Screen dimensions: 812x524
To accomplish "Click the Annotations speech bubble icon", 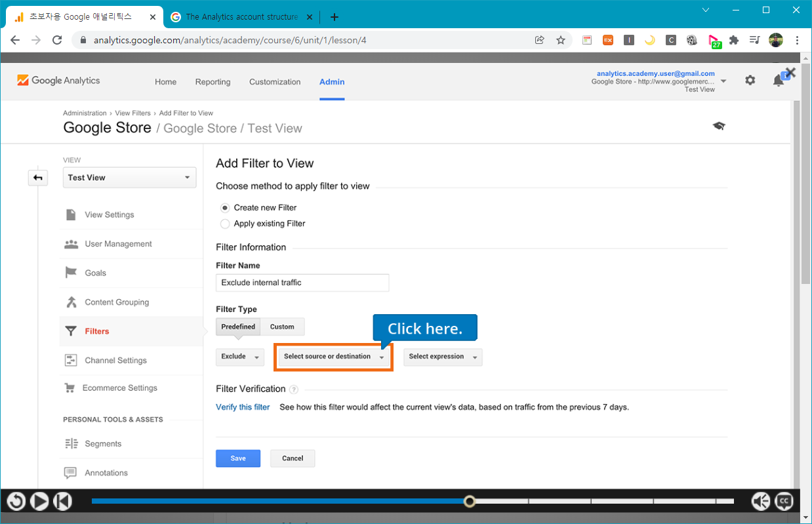I will point(71,473).
